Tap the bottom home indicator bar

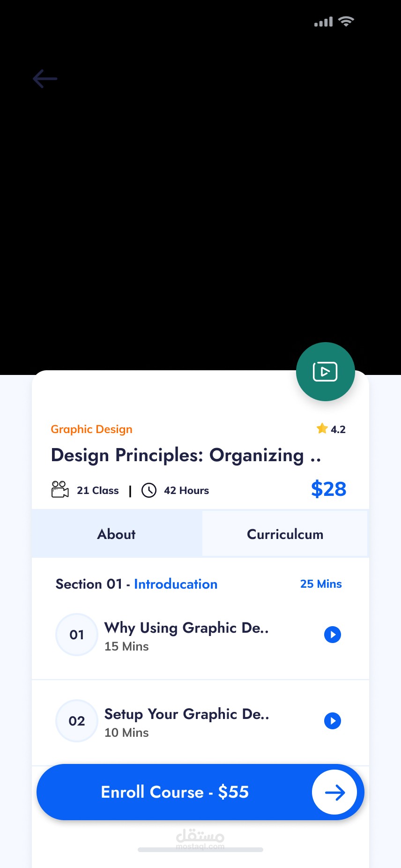pos(200,849)
